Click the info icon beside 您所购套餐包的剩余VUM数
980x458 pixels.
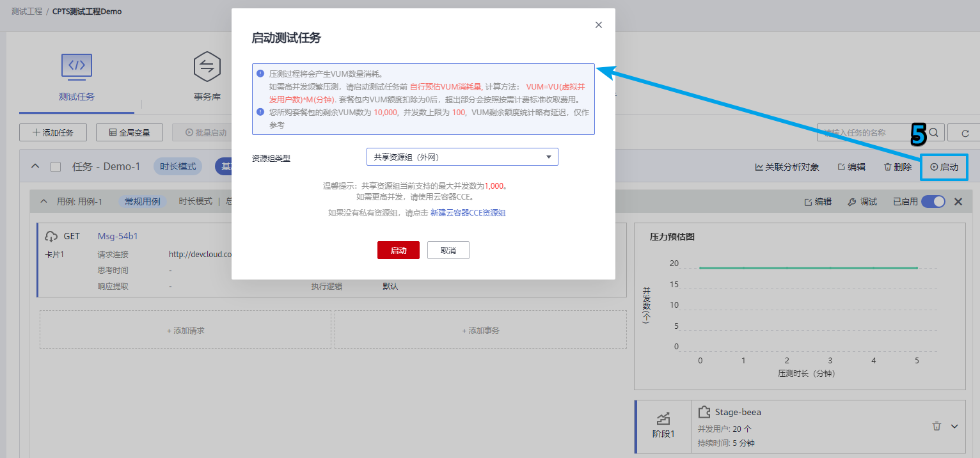[x=260, y=112]
